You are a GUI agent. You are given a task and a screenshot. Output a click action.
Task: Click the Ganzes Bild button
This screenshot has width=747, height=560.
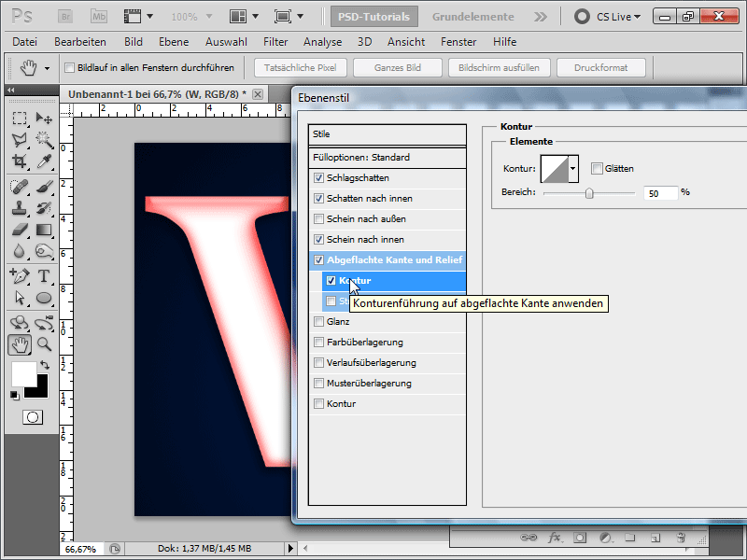pyautogui.click(x=398, y=68)
